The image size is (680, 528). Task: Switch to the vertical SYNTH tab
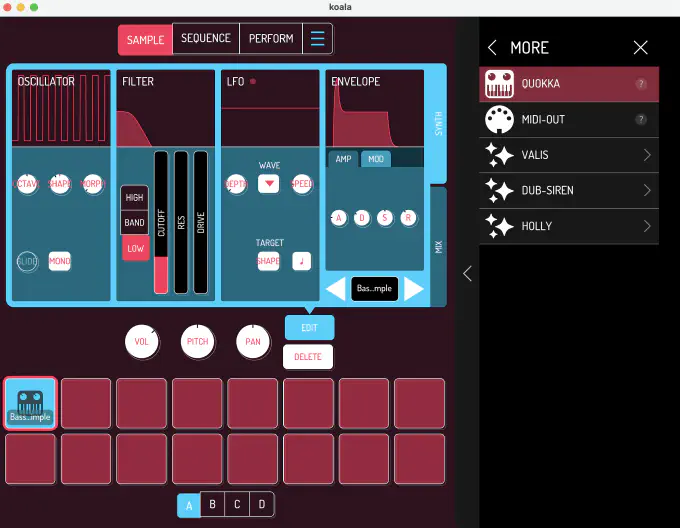click(x=438, y=124)
